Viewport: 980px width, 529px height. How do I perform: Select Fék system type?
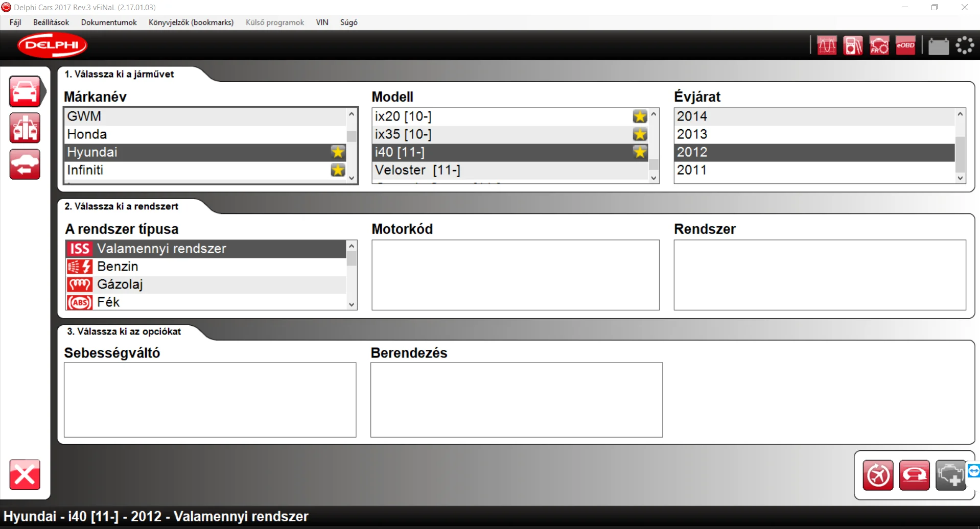tap(205, 302)
